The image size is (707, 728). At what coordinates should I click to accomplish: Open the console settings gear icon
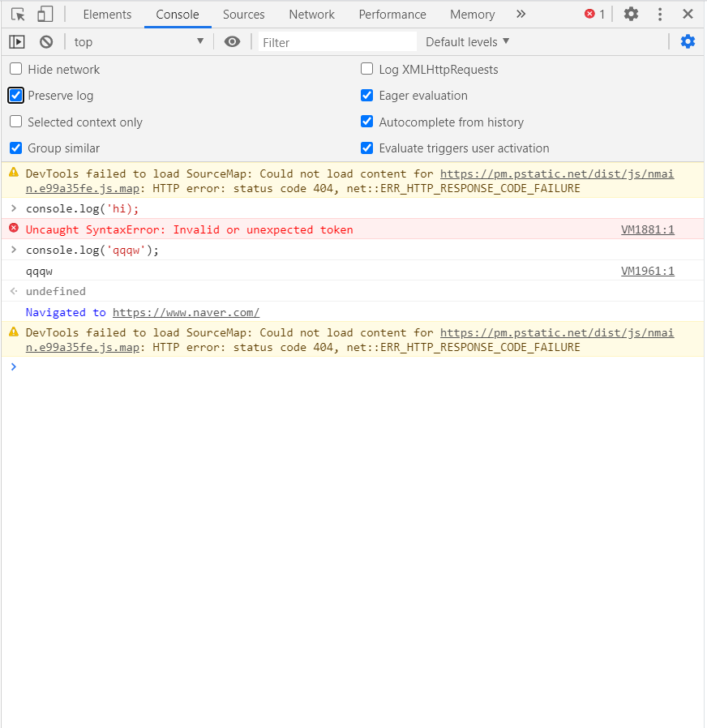coord(688,41)
